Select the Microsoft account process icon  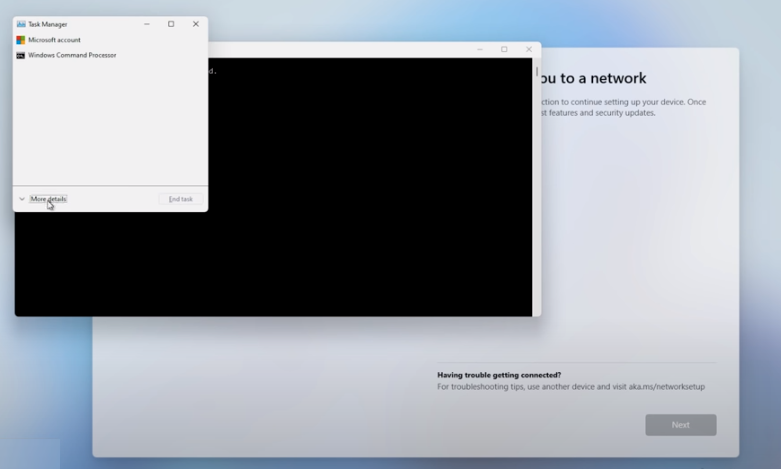[20, 40]
